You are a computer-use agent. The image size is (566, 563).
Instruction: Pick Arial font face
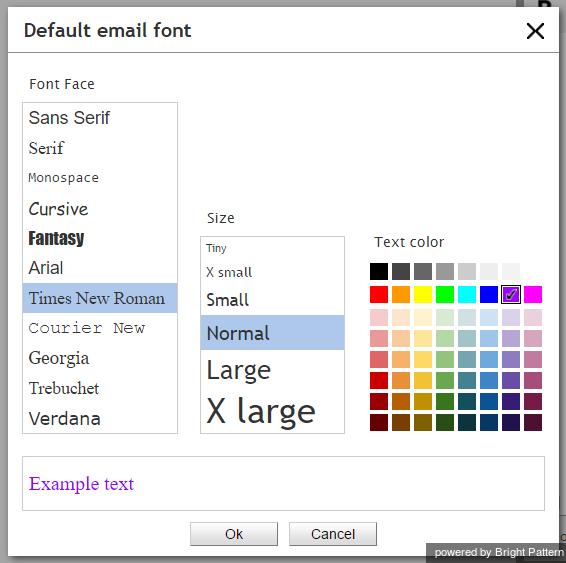pos(100,268)
